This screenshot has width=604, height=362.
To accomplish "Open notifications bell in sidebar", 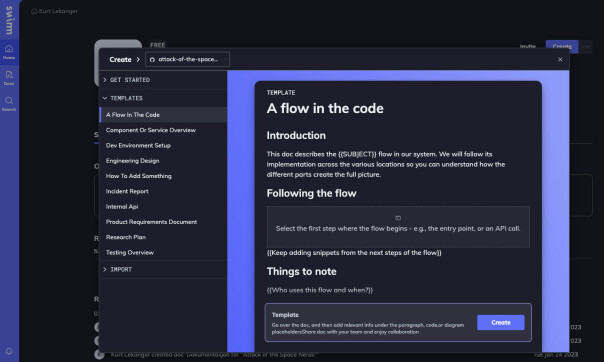I will (x=9, y=351).
